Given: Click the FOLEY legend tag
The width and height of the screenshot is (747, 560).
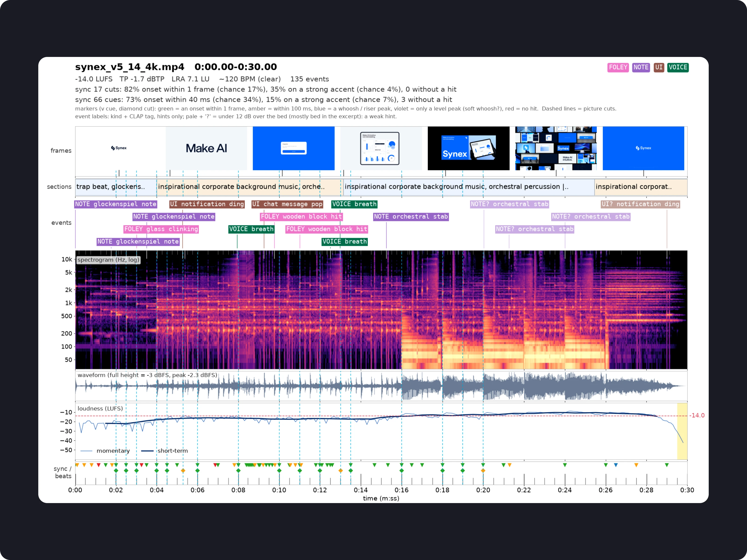Looking at the screenshot, I should tap(618, 67).
